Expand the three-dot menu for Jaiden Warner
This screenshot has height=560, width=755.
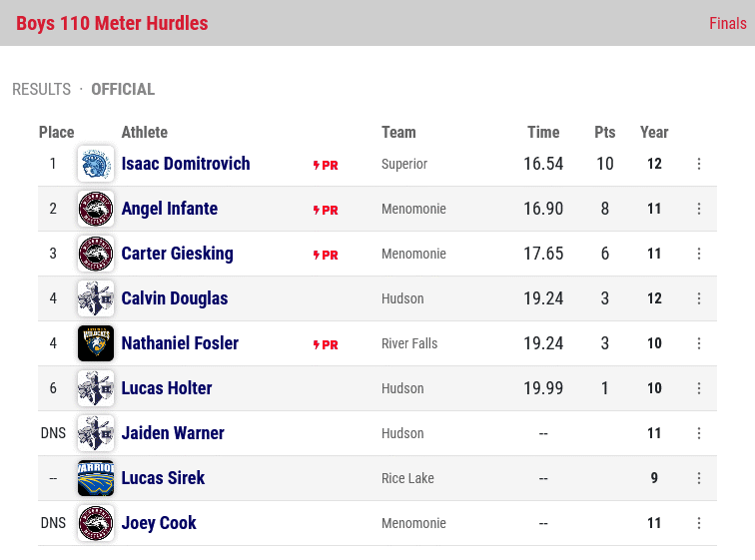pos(699,433)
